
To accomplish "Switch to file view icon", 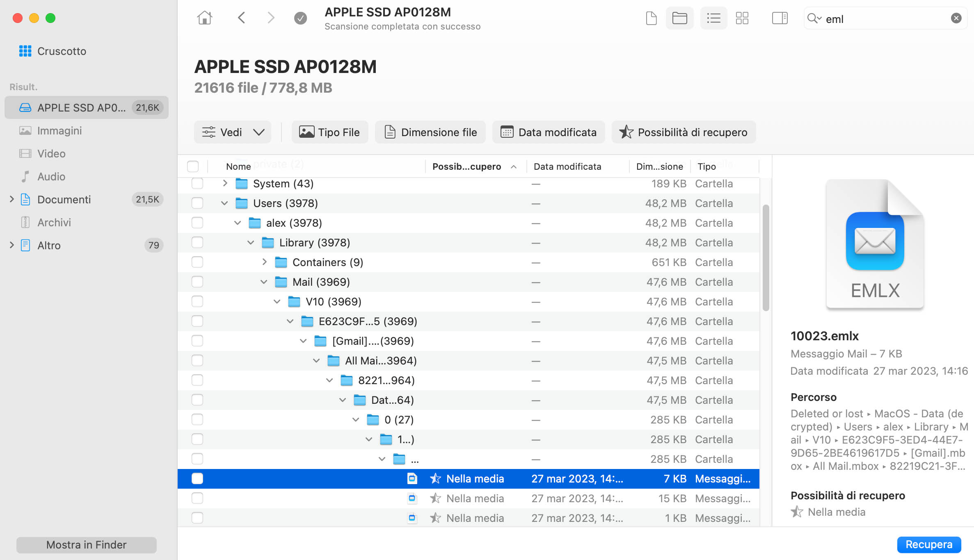I will coord(651,18).
